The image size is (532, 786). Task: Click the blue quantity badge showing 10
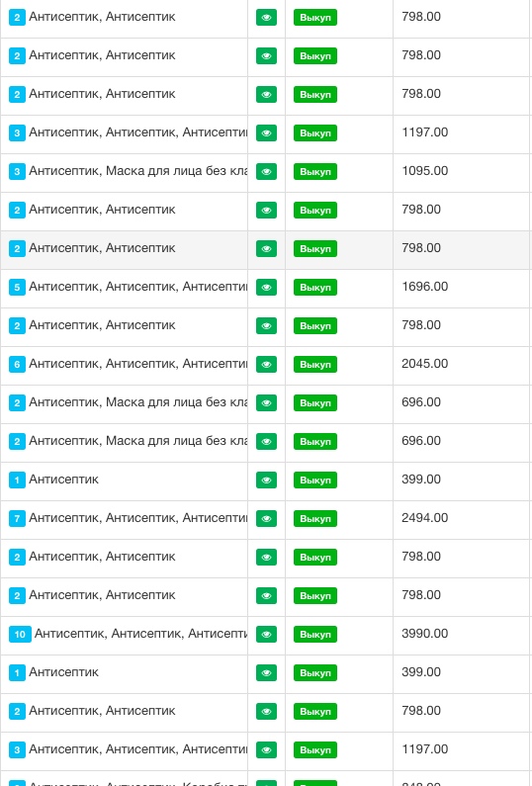click(20, 634)
